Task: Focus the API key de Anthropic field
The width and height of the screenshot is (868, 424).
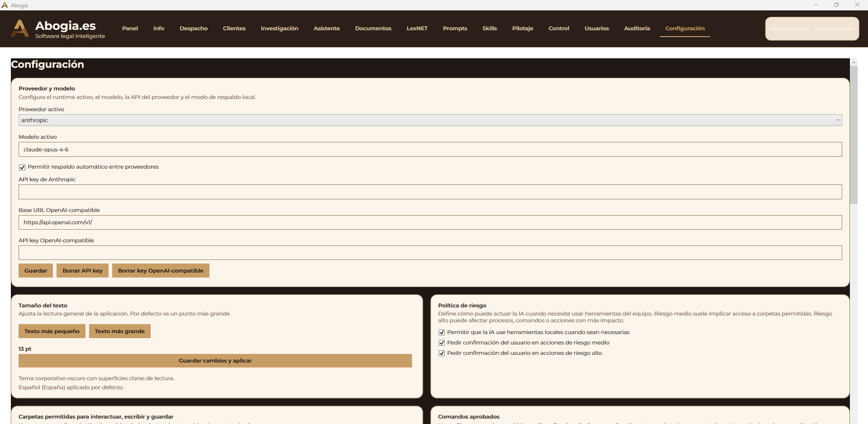Action: click(x=430, y=192)
